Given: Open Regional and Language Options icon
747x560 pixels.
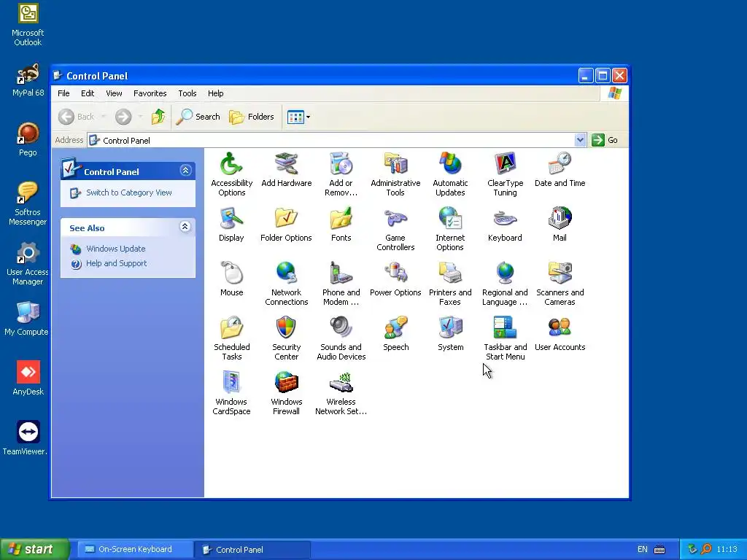Looking at the screenshot, I should tap(505, 284).
